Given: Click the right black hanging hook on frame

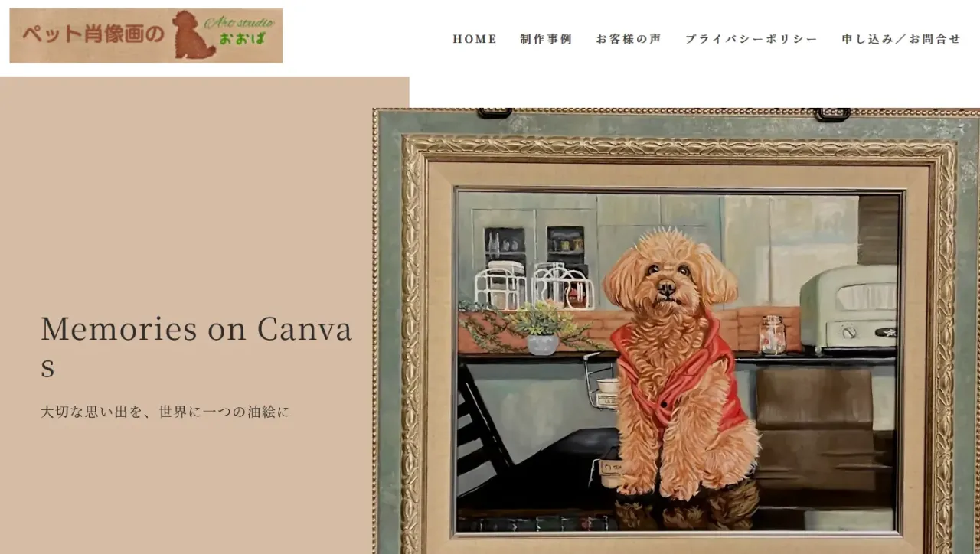Looking at the screenshot, I should [x=832, y=115].
